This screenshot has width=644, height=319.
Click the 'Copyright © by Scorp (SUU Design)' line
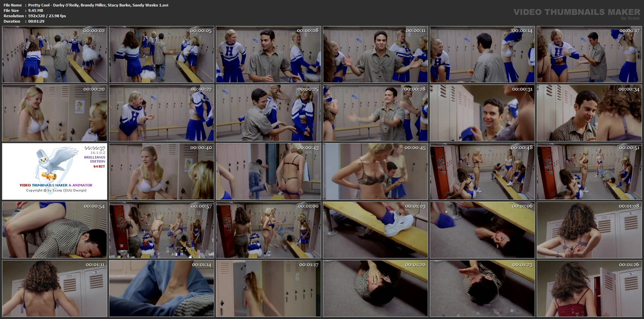pos(56,190)
